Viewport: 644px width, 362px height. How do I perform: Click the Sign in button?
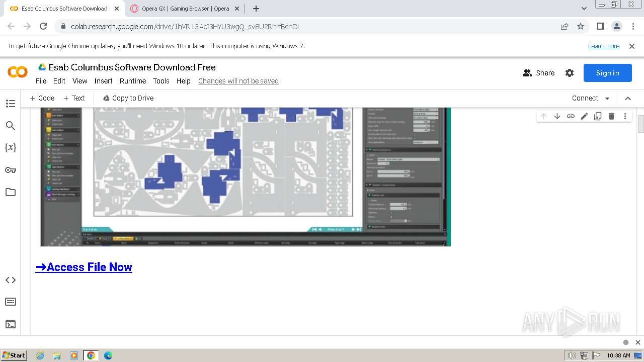tap(607, 73)
